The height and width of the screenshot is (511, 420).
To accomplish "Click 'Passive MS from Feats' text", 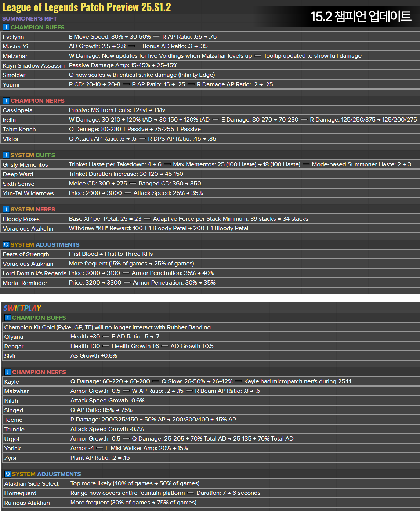I will (x=100, y=110).
